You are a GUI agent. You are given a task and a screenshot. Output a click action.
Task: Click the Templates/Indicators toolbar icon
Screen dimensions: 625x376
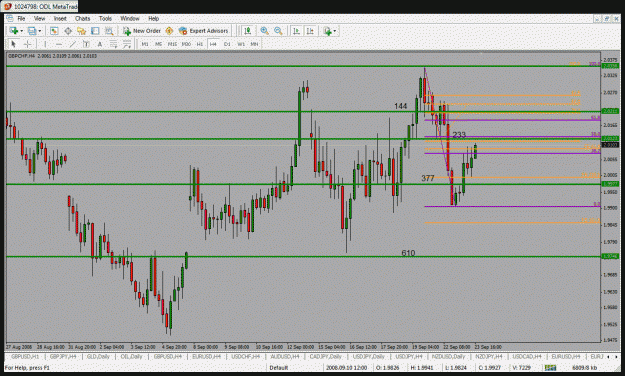pos(328,31)
